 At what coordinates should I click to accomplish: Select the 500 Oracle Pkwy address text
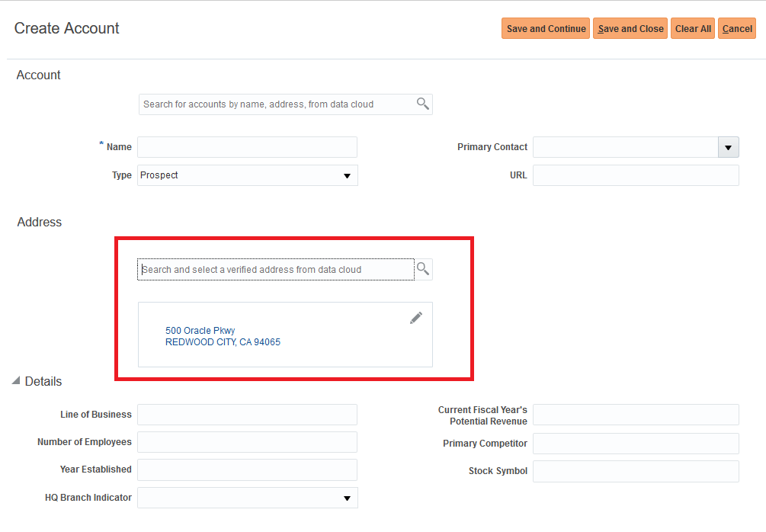(x=200, y=331)
